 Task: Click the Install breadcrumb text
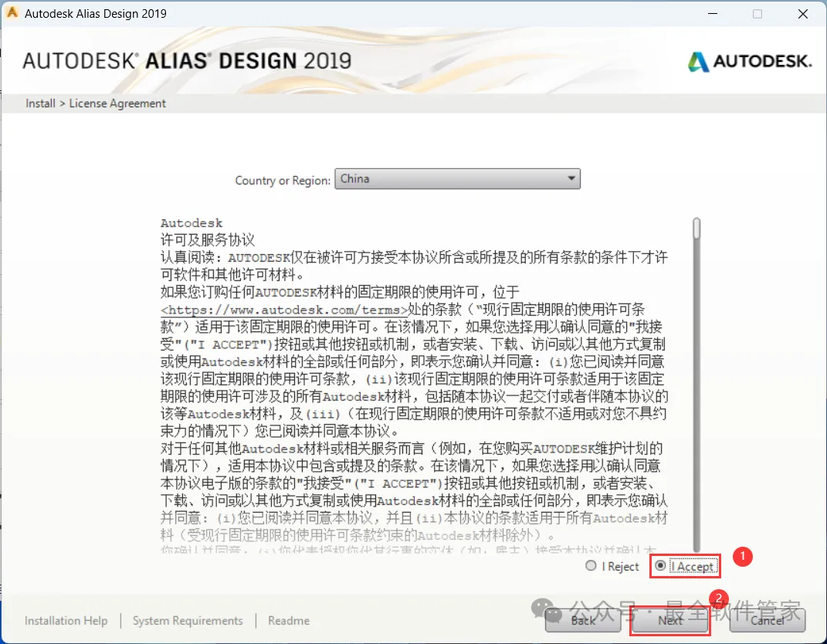tap(40, 103)
